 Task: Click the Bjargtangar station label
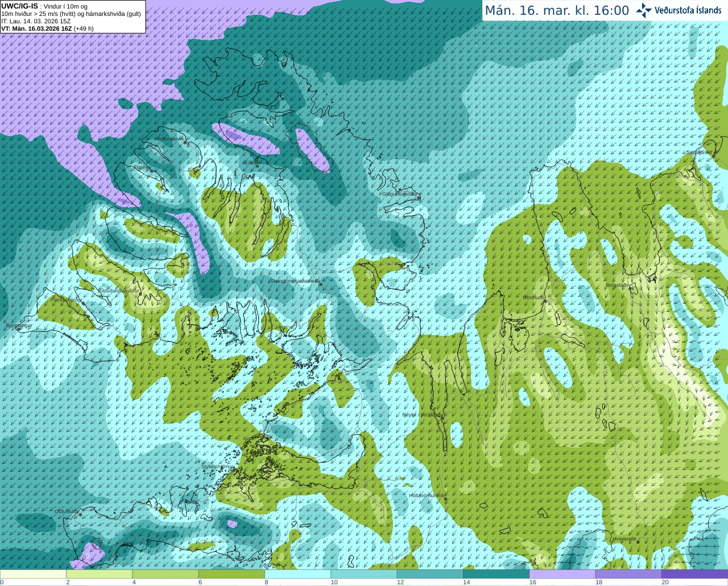pos(19,325)
